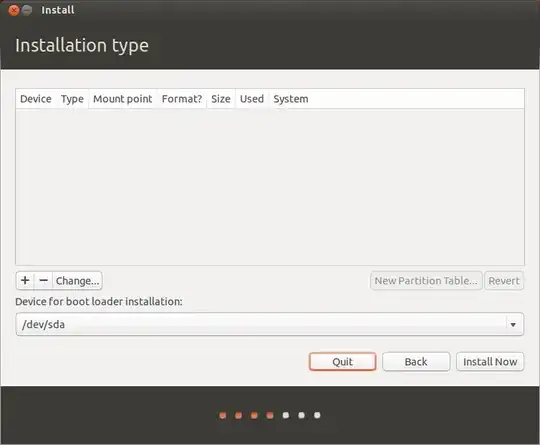Quit the installer with the Quit button

342,362
